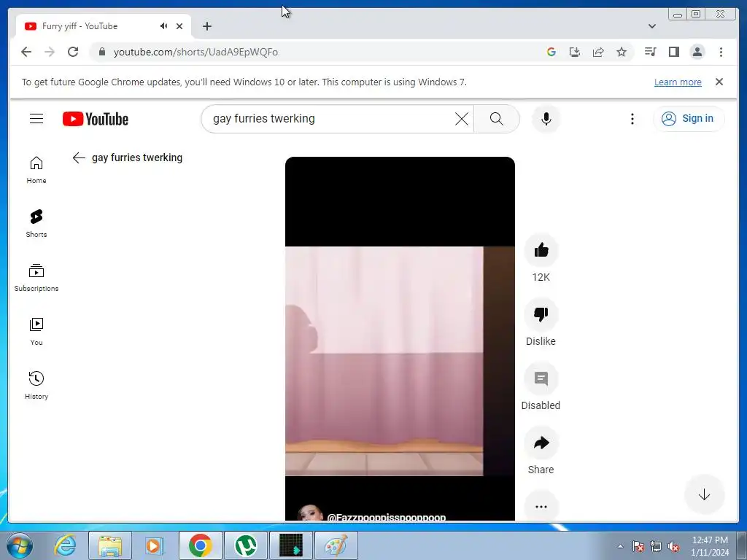View site information lock icon

pyautogui.click(x=101, y=52)
